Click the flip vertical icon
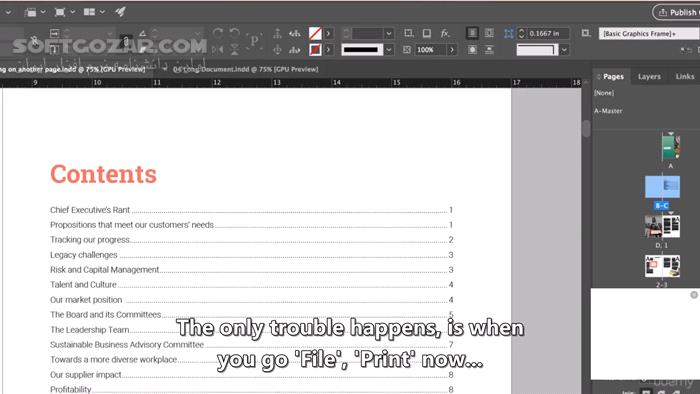700x394 pixels. (x=234, y=50)
